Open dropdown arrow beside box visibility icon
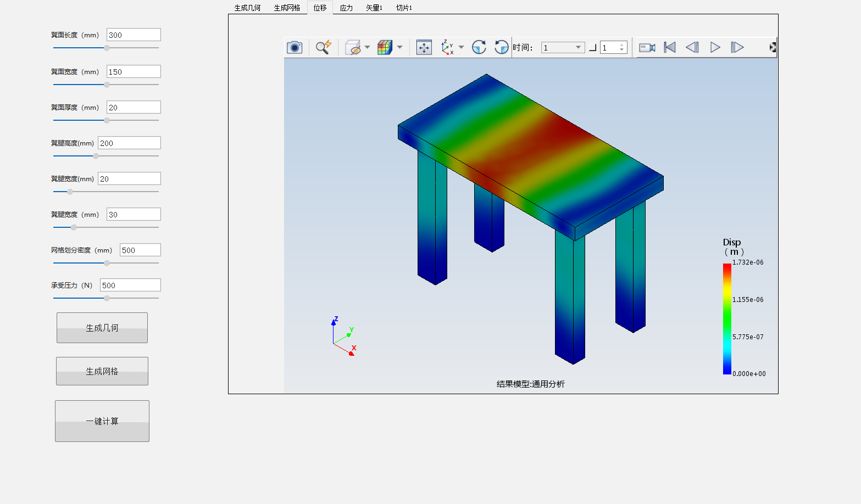Image resolution: width=861 pixels, height=504 pixels. click(367, 47)
